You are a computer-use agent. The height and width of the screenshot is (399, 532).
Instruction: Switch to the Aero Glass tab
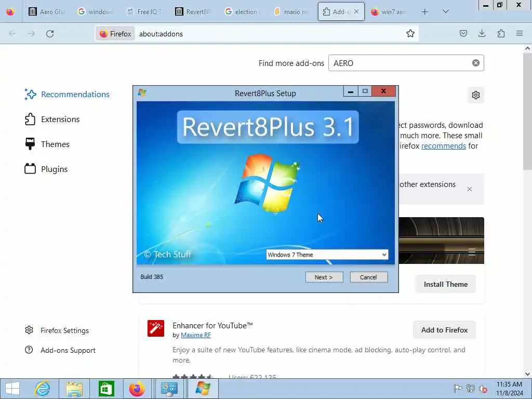[46, 12]
